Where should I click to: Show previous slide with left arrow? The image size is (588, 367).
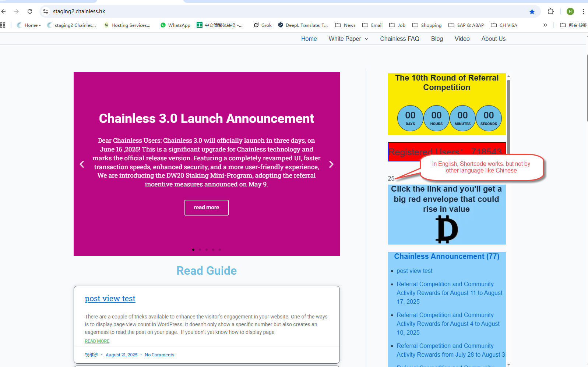coord(82,164)
